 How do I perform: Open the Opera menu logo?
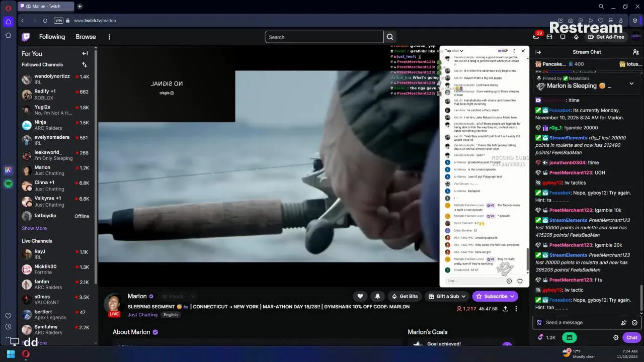[x=8, y=8]
